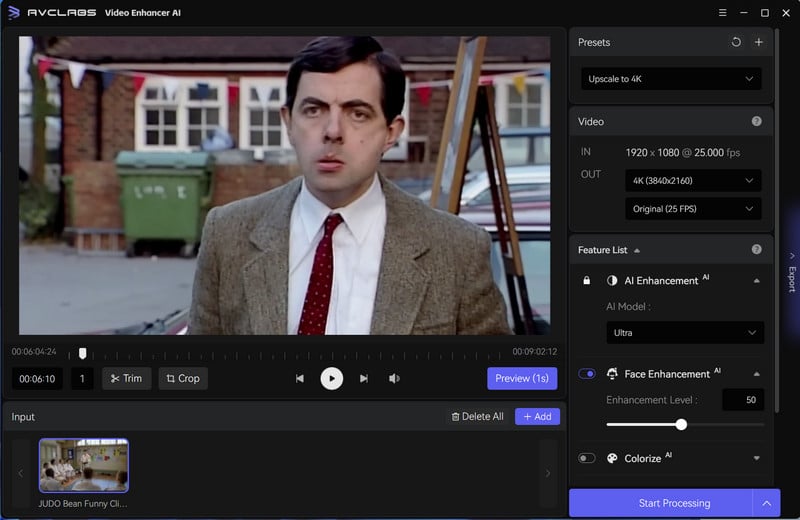Click the Presets panel title
Screen dimensions: 800x520
click(x=594, y=42)
